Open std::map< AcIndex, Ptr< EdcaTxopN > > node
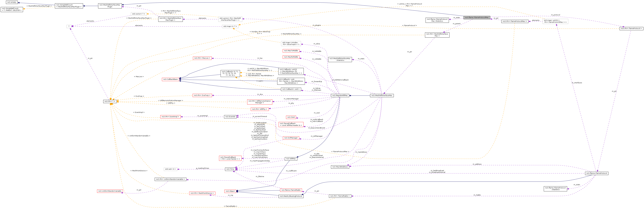 [x=291, y=43]
